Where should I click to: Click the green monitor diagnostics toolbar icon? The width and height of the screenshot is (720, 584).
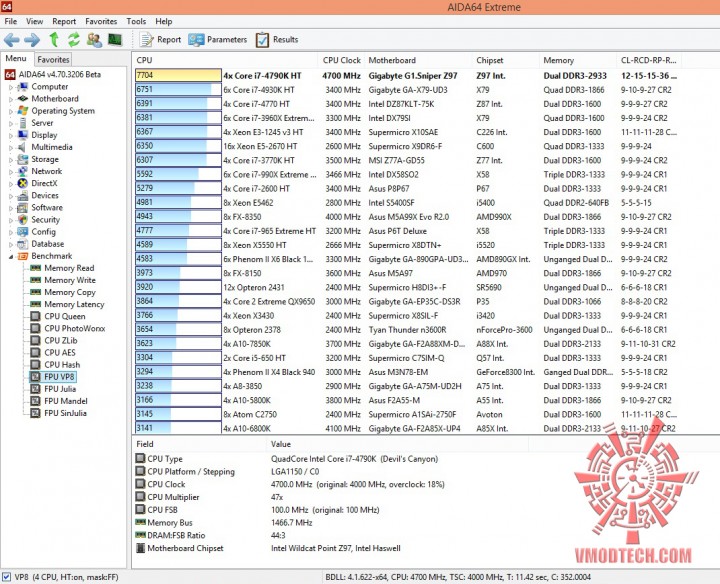(x=115, y=40)
